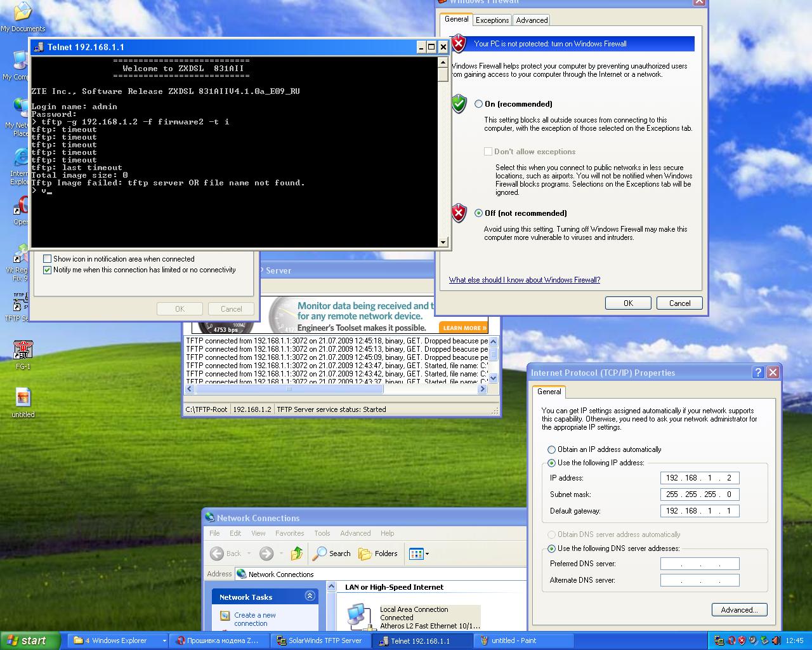Click the Up folder toolbar icon
Screen dimensions: 812x650
(x=296, y=554)
